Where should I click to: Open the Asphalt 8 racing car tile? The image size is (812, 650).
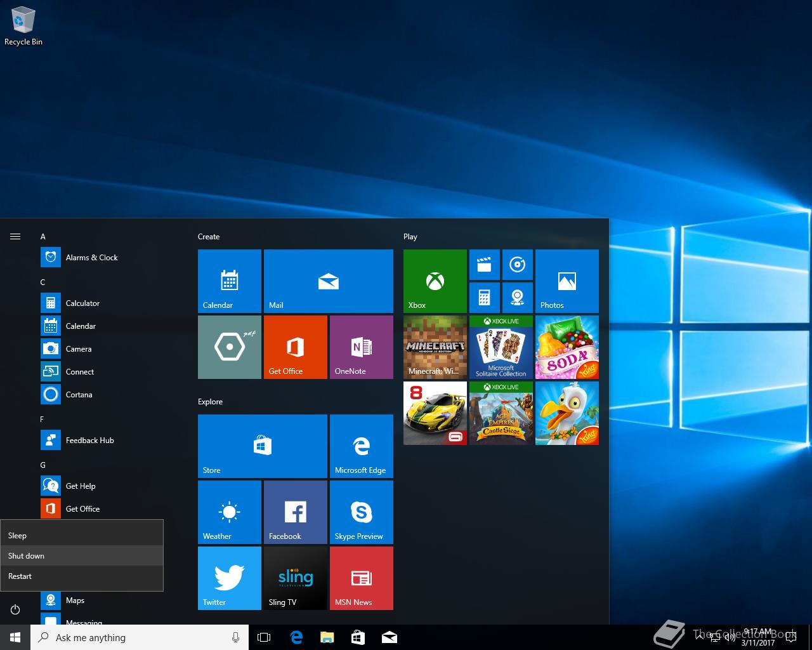(x=435, y=413)
